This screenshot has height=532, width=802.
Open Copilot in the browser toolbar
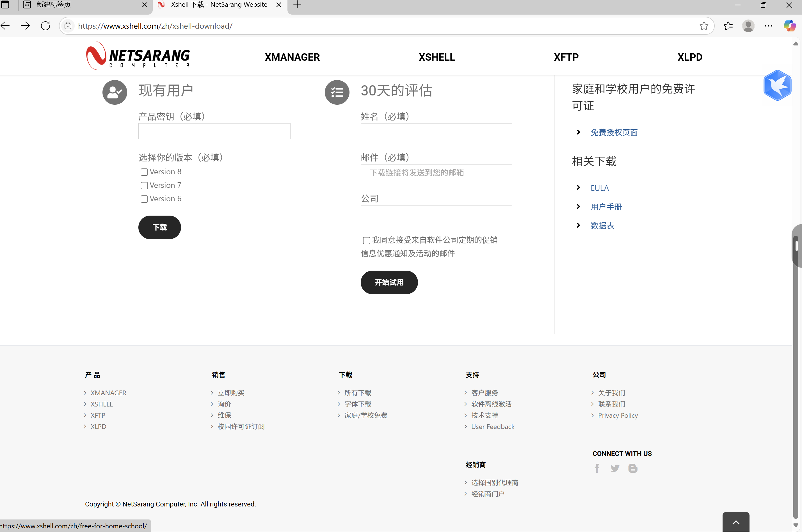point(789,26)
